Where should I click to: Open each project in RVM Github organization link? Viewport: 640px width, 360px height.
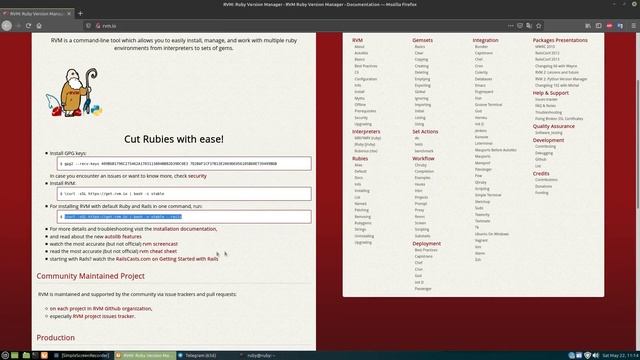point(101,309)
